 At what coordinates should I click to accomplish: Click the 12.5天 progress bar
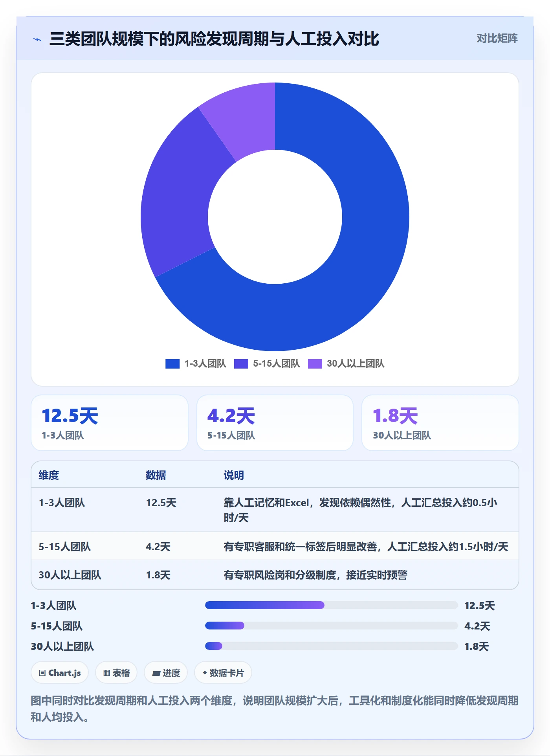coord(332,605)
